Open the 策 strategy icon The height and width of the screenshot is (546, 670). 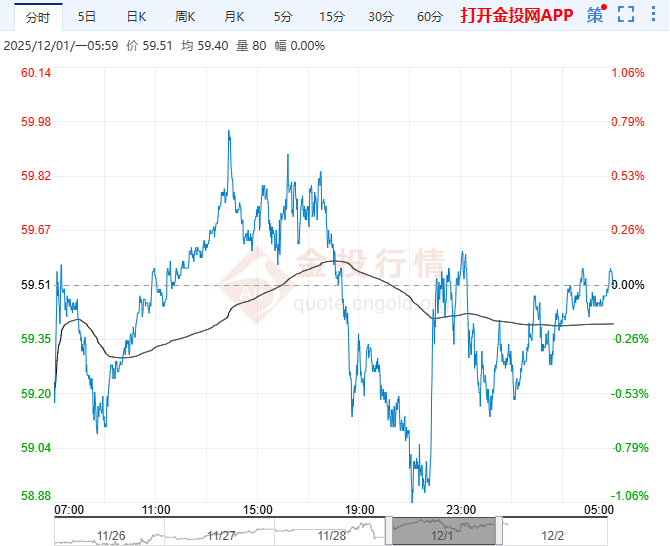pos(596,15)
